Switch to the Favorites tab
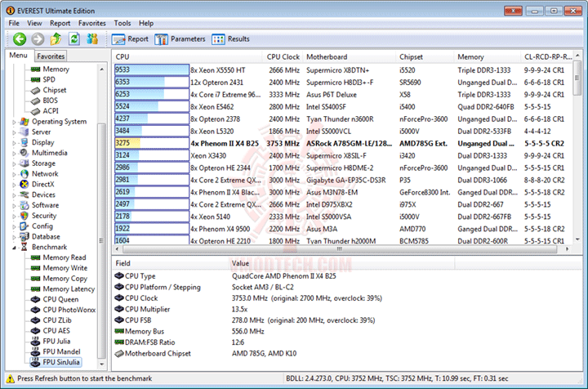 click(x=51, y=56)
